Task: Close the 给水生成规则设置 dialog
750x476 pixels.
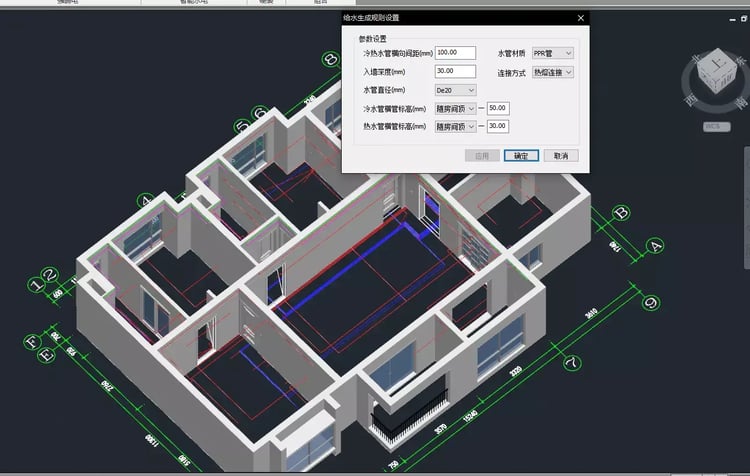Action: click(x=580, y=17)
